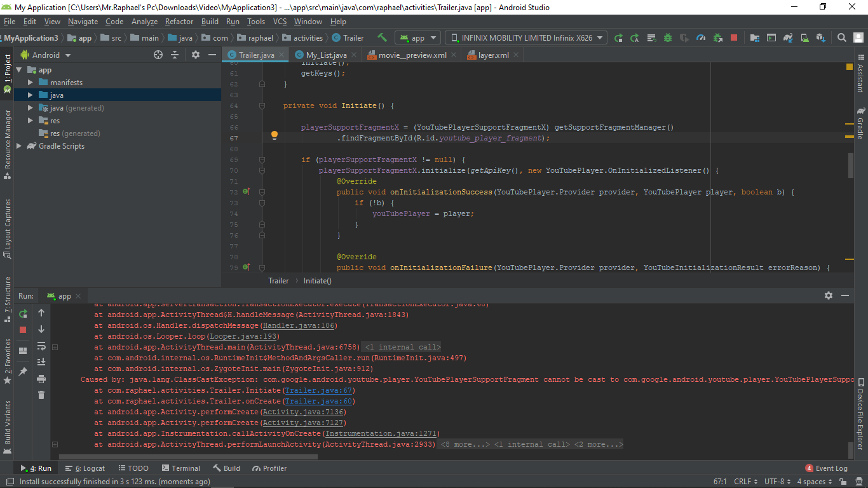Open the SDK Manager icon
868x488 pixels.
pos(821,38)
